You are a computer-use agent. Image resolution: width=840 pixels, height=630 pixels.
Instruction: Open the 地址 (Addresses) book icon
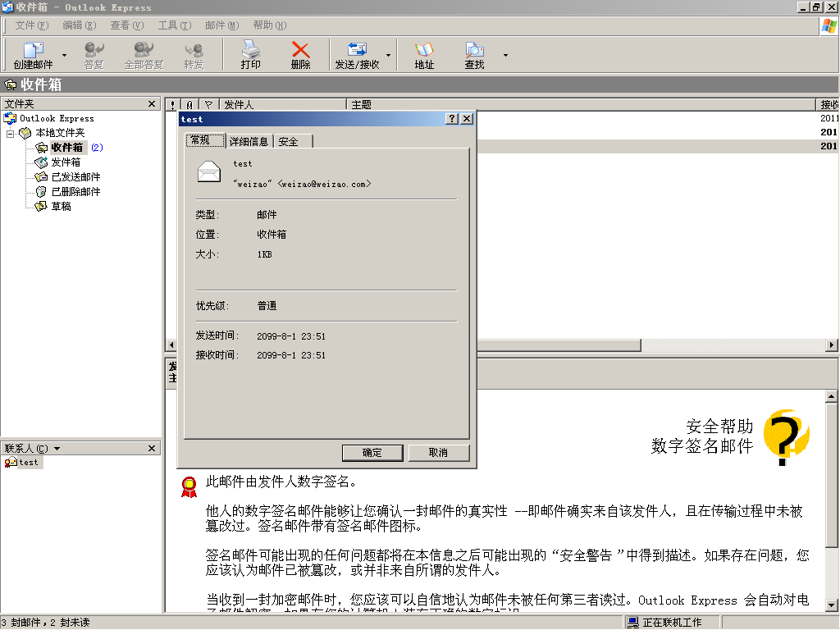pyautogui.click(x=424, y=55)
